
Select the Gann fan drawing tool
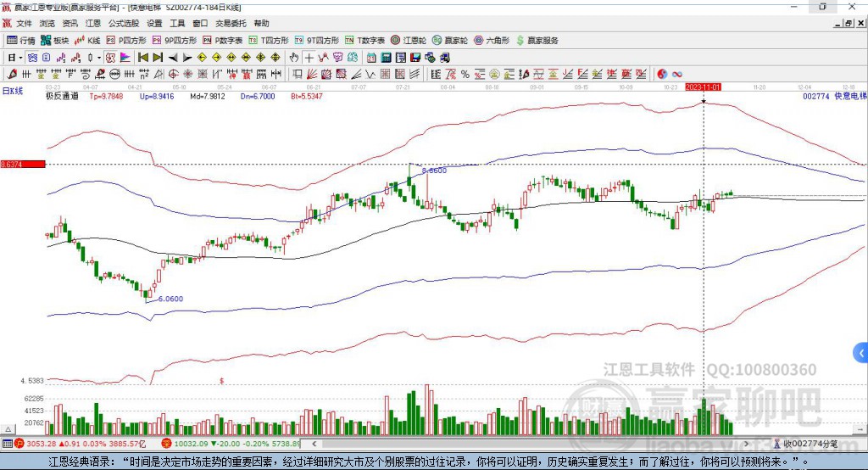click(312, 75)
